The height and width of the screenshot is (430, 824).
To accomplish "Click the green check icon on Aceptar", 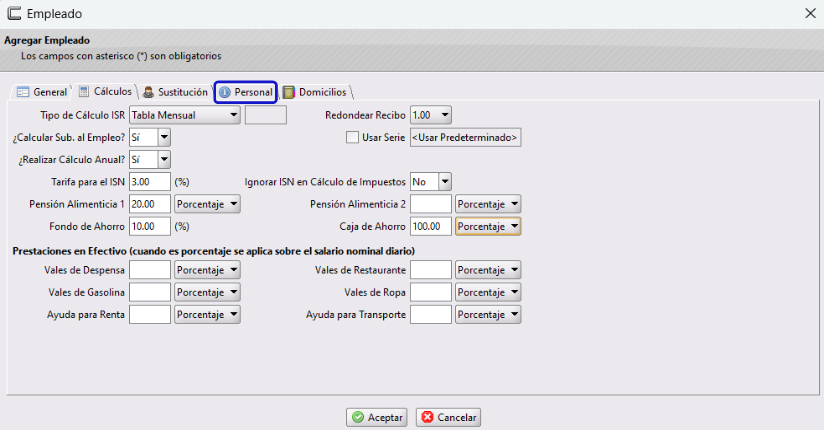I will (358, 417).
